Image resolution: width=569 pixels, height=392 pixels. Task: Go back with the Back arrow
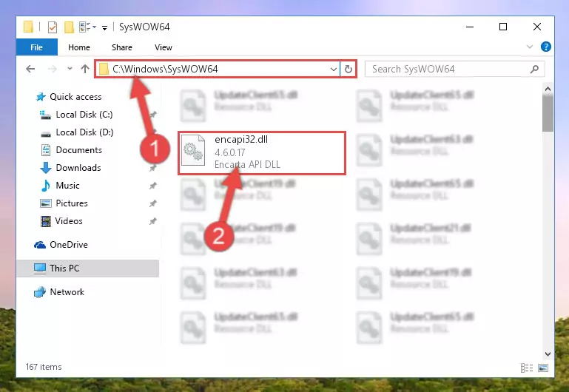(x=30, y=69)
